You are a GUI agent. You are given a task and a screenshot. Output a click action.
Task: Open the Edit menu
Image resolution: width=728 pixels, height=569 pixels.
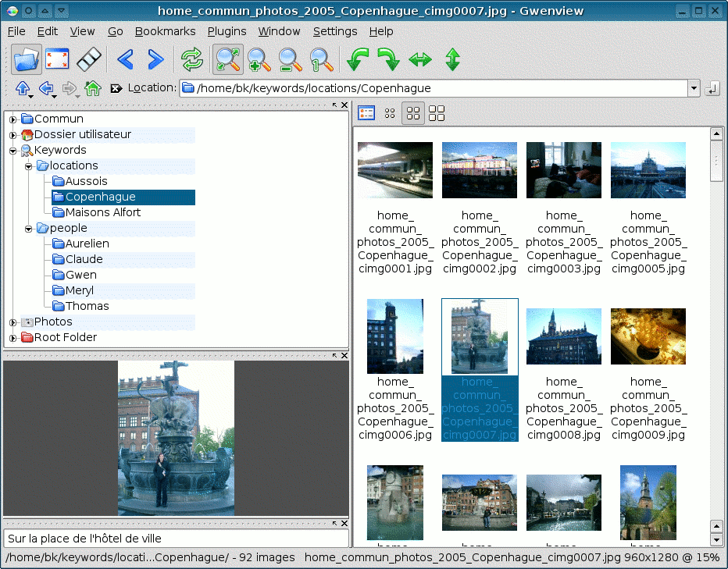tap(48, 31)
